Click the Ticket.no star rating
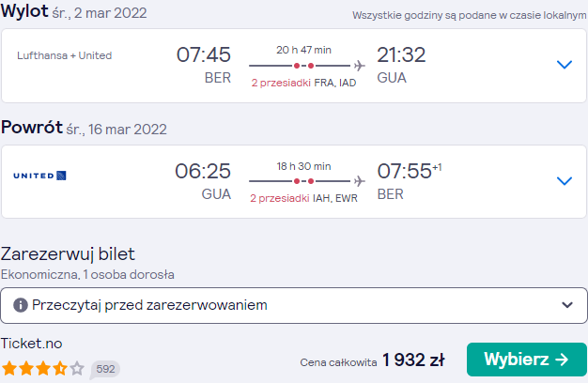This screenshot has width=588, height=383. click(43, 368)
